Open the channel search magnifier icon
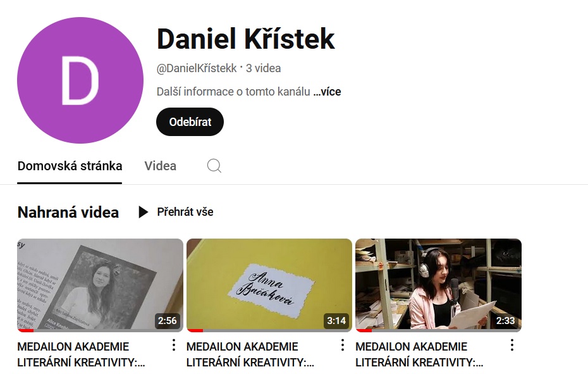588x374 pixels. tap(214, 166)
